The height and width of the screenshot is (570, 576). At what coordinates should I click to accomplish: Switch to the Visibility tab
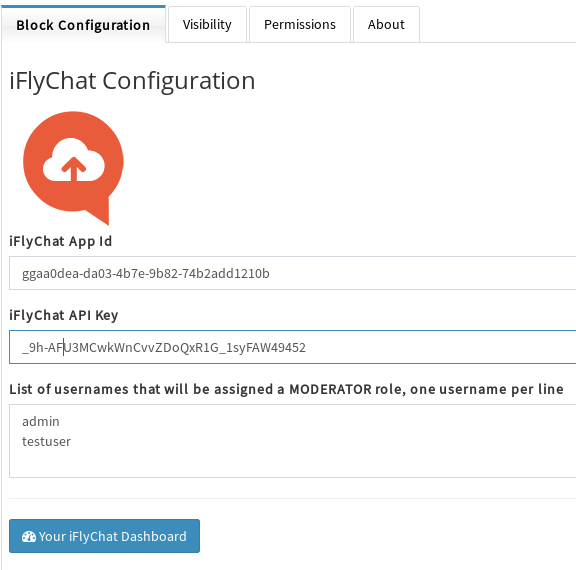(x=207, y=25)
